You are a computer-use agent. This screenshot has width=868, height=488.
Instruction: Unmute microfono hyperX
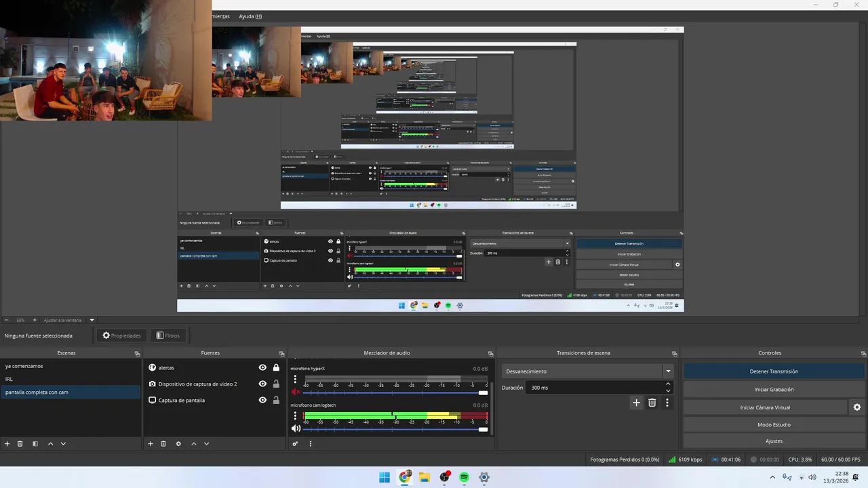point(296,392)
